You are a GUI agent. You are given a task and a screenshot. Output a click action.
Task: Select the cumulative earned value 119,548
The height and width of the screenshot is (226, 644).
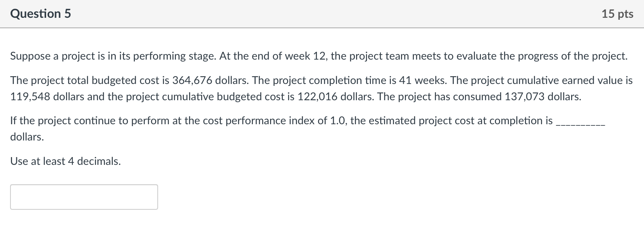pyautogui.click(x=30, y=97)
